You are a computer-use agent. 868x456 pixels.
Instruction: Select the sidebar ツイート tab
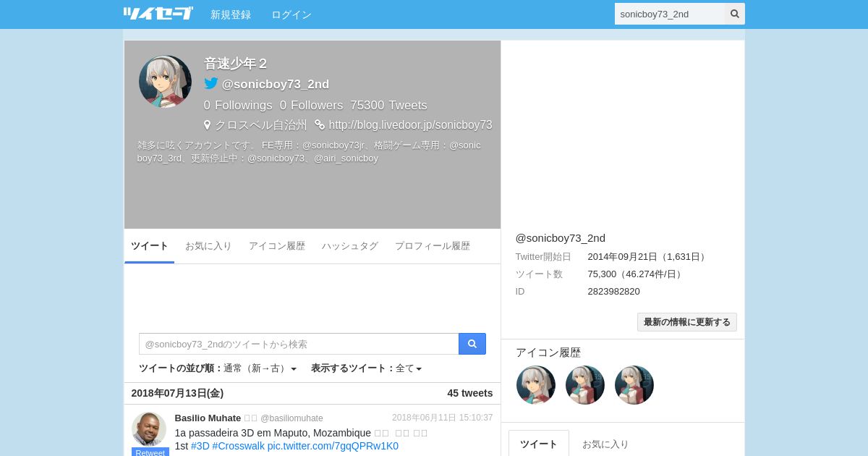[539, 444]
